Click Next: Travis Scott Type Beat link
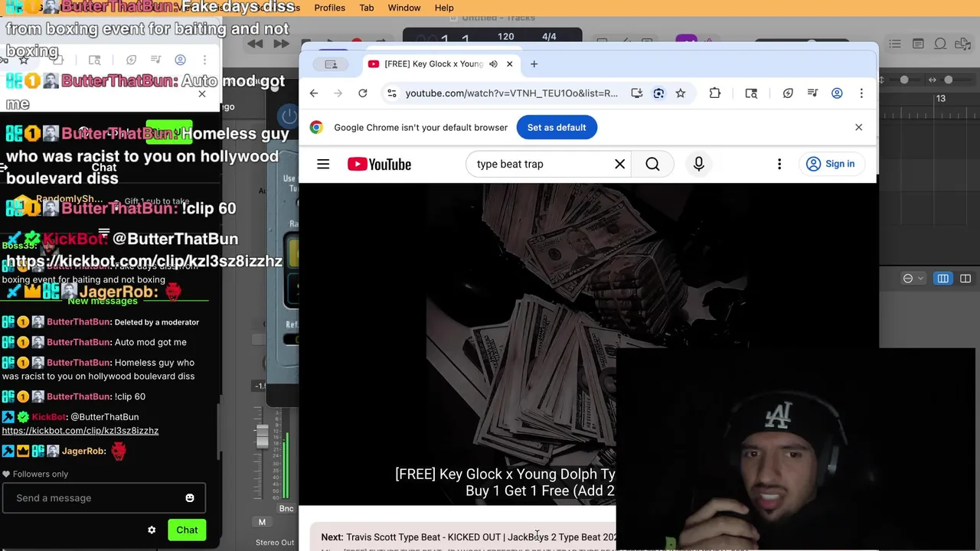Screen dimensions: 980x551 coord(468,537)
